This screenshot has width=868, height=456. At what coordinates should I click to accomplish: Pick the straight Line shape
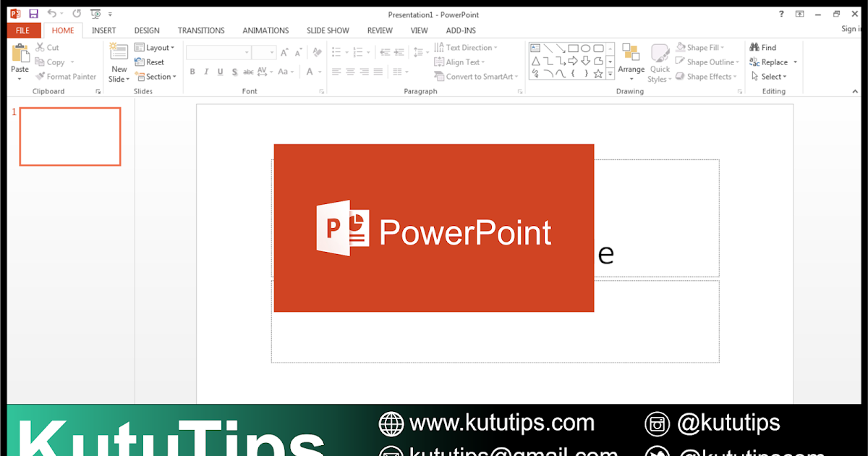[548, 48]
